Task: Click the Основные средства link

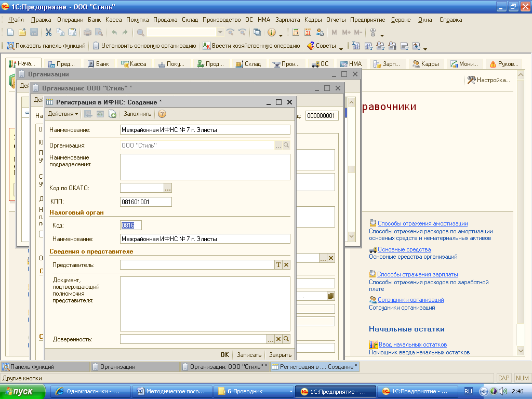Action: (x=404, y=249)
